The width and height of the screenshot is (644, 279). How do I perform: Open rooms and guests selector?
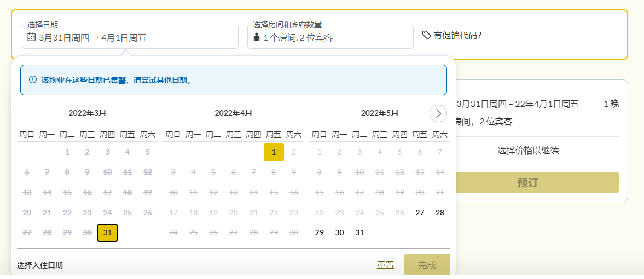click(330, 37)
